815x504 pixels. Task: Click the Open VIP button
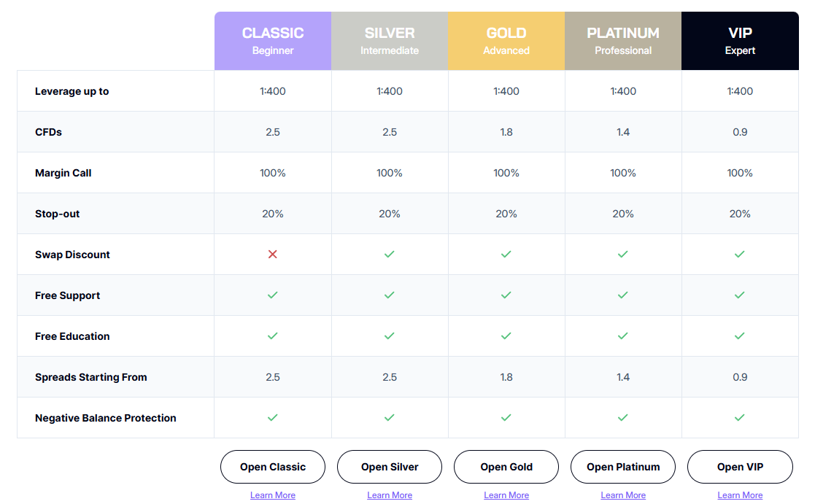point(740,467)
